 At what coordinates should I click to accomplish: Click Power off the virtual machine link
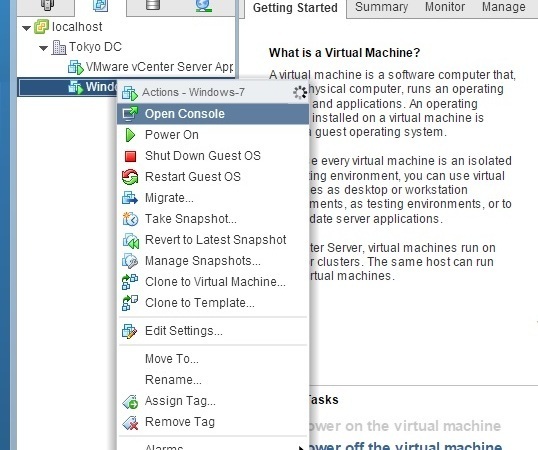[x=406, y=446]
